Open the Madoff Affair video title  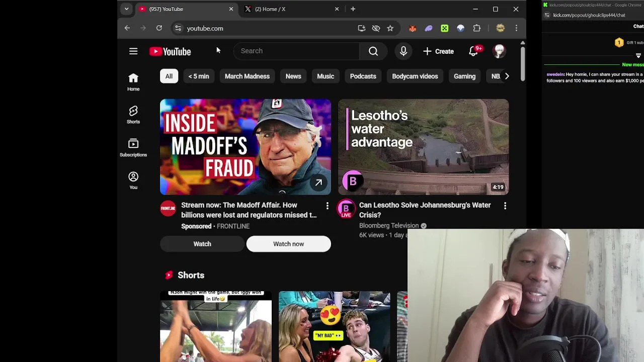coord(249,210)
